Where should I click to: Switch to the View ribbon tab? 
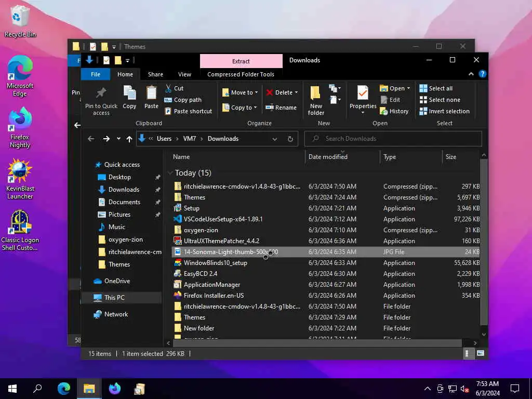(x=184, y=74)
